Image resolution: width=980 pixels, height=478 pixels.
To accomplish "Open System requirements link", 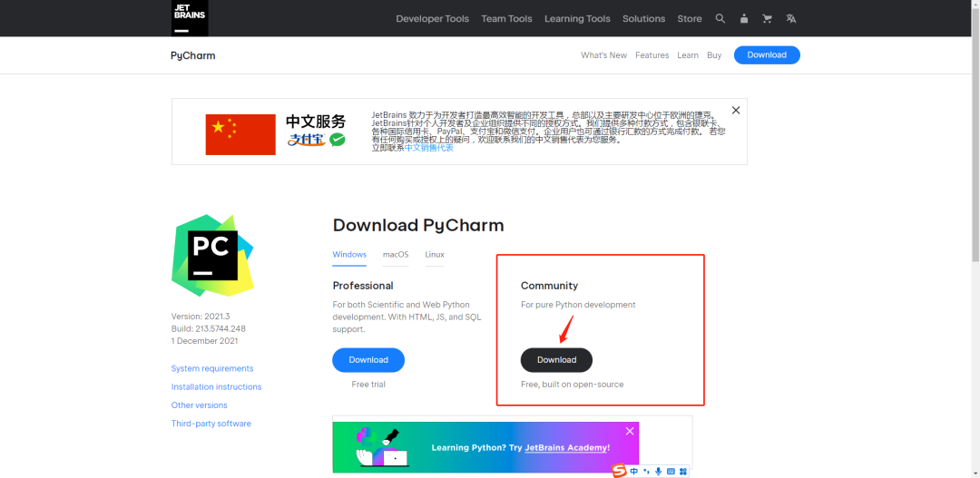I will 212,368.
